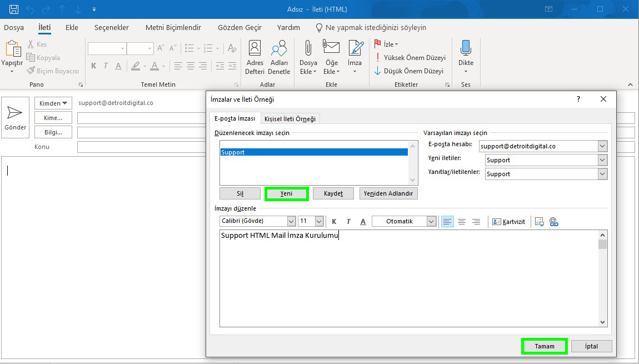Expand the Kimden sender selector
This screenshot has width=639, height=364.
(53, 103)
